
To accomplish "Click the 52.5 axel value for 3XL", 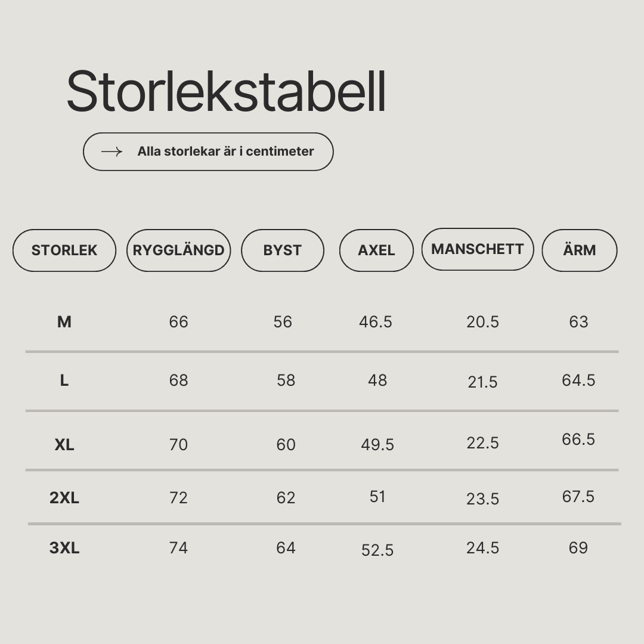I will [377, 550].
